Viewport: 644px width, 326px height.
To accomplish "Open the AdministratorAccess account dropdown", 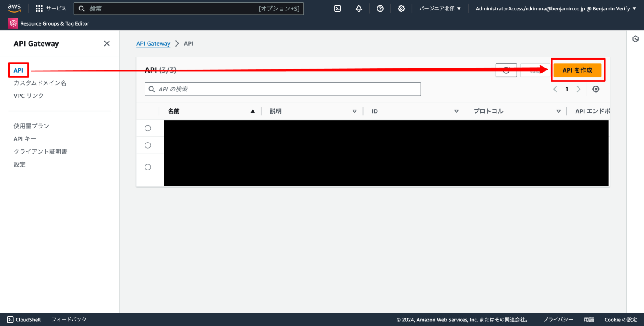I will (x=554, y=8).
